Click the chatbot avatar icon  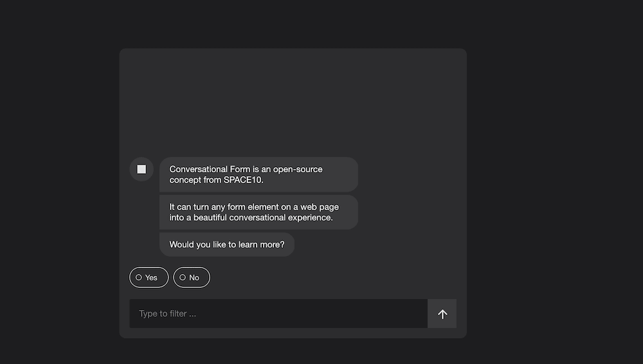point(141,169)
